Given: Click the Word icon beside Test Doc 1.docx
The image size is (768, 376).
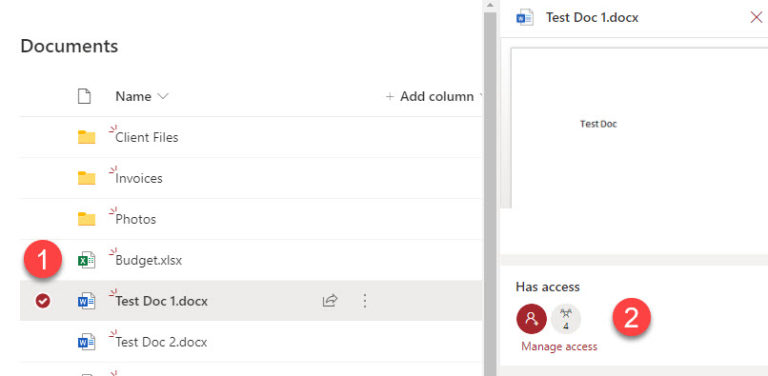Looking at the screenshot, I should tap(87, 301).
